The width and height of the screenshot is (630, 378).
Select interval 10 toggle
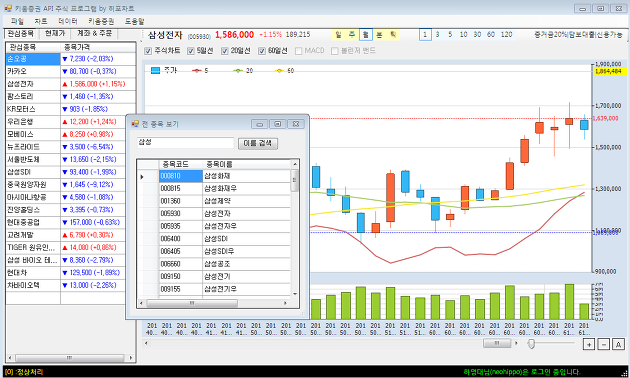[464, 35]
